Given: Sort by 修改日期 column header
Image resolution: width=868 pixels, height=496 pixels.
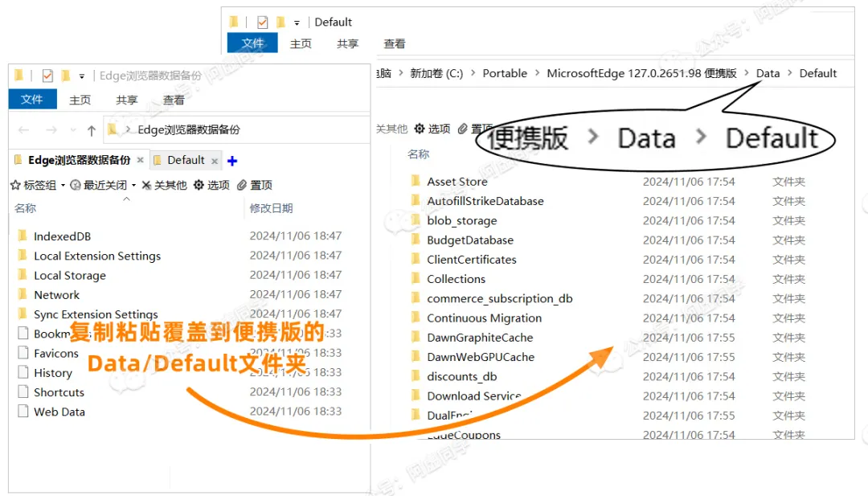Looking at the screenshot, I should point(271,208).
